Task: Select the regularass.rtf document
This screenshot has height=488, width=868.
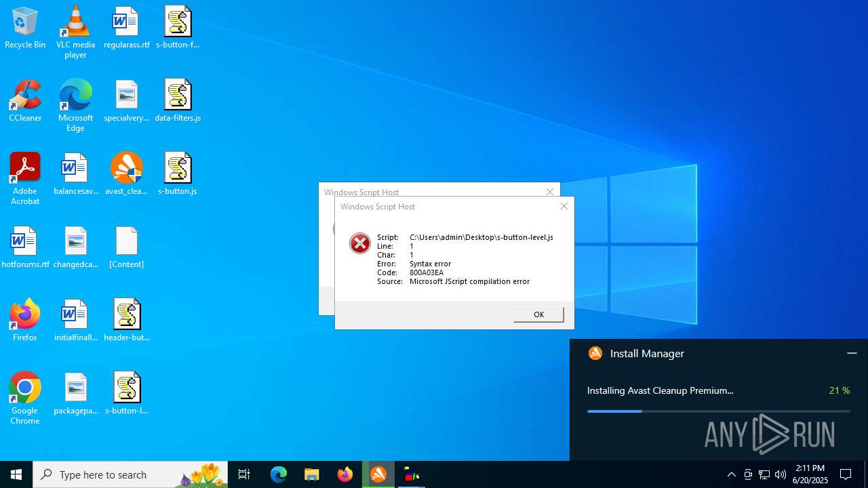Action: pos(127,28)
